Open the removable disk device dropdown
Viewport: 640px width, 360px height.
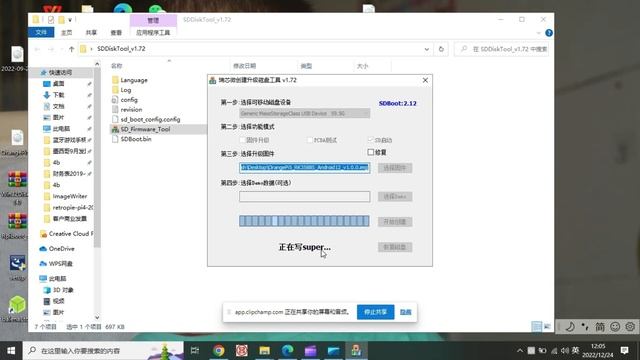click(x=304, y=113)
